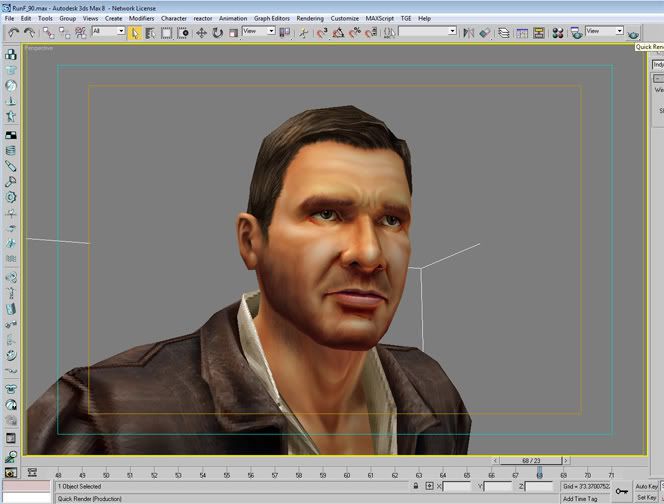Open the Set Key large key icon
The width and height of the screenshot is (664, 504).
(x=621, y=491)
